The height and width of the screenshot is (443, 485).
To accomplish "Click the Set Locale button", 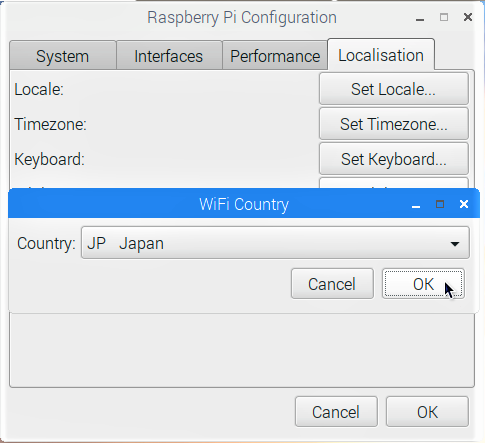I will point(394,89).
